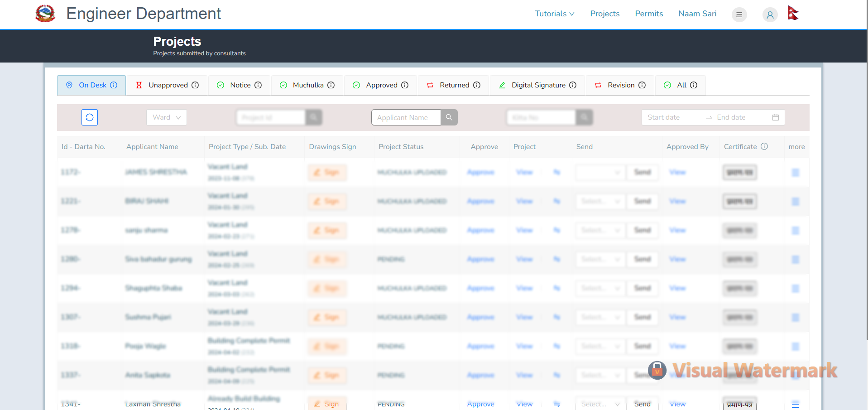Image resolution: width=868 pixels, height=410 pixels.
Task: Open the Send select dropdown in the last row
Action: pos(600,404)
